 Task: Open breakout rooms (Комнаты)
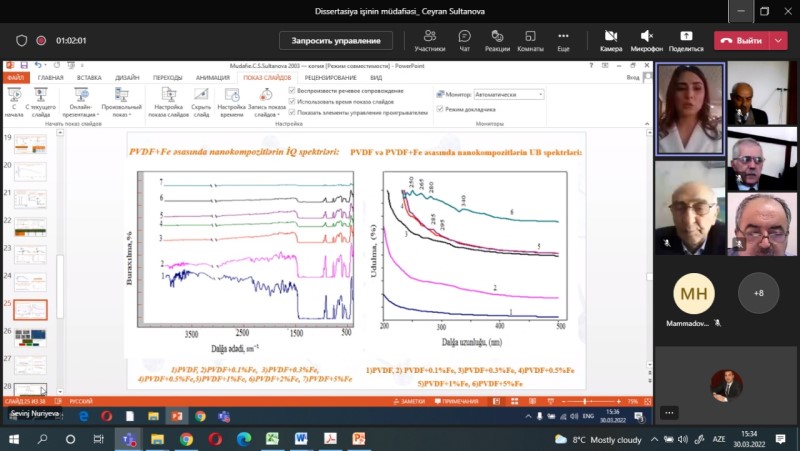click(530, 40)
